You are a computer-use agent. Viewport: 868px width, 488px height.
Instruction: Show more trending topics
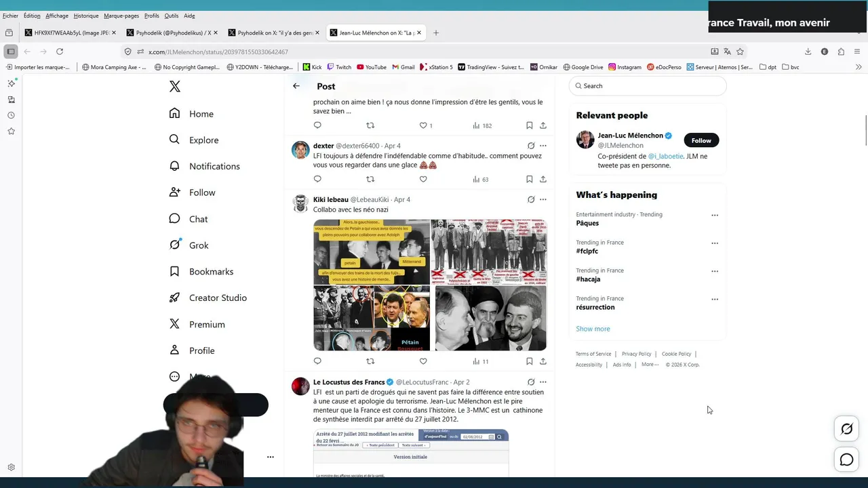click(x=593, y=329)
